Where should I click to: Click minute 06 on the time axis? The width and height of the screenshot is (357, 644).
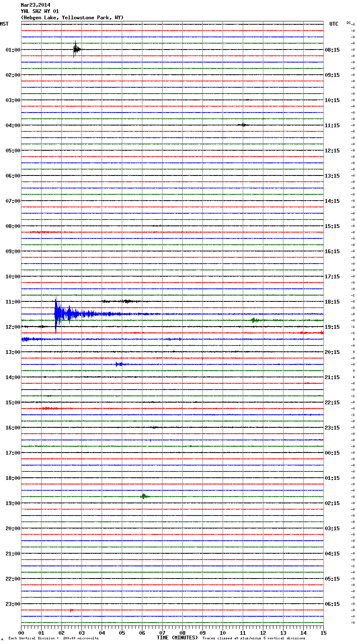[142, 633]
